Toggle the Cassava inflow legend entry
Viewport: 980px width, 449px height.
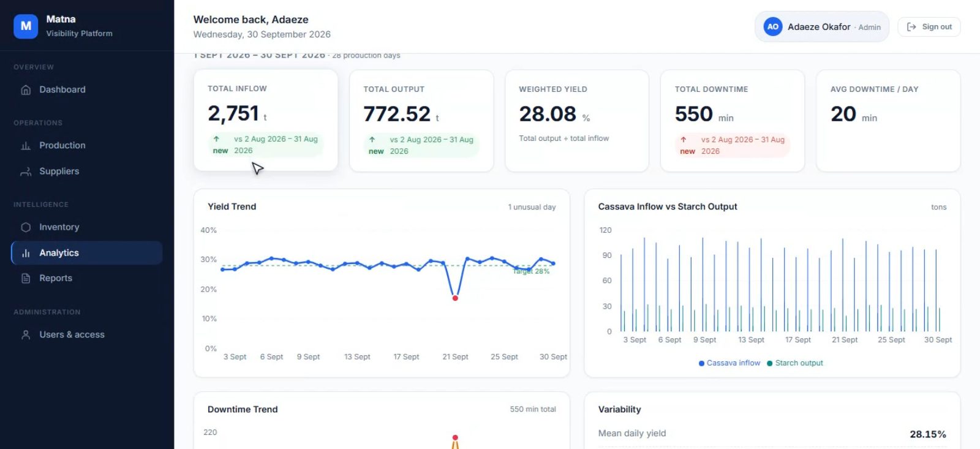point(729,363)
